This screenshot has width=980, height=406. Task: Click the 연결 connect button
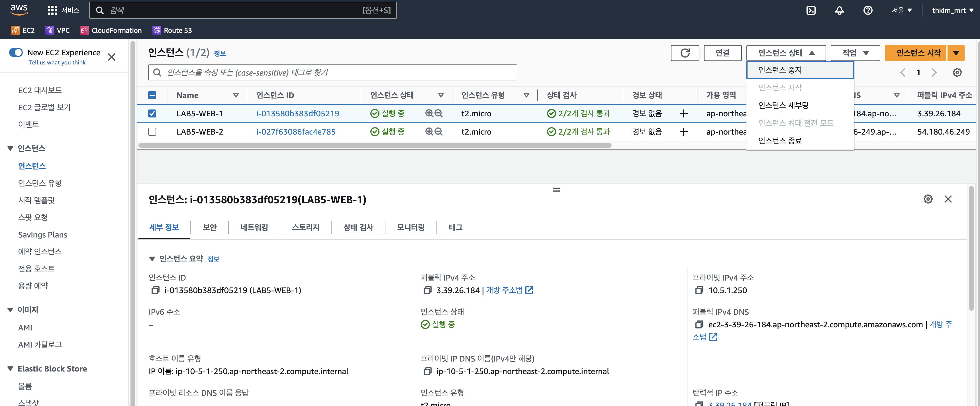point(722,53)
